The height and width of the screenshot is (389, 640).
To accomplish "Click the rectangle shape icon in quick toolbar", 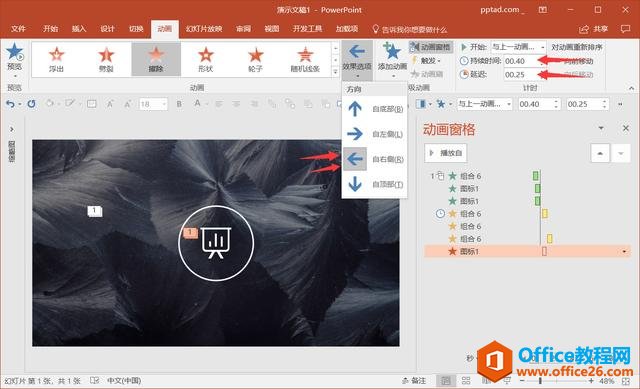I will point(92,104).
